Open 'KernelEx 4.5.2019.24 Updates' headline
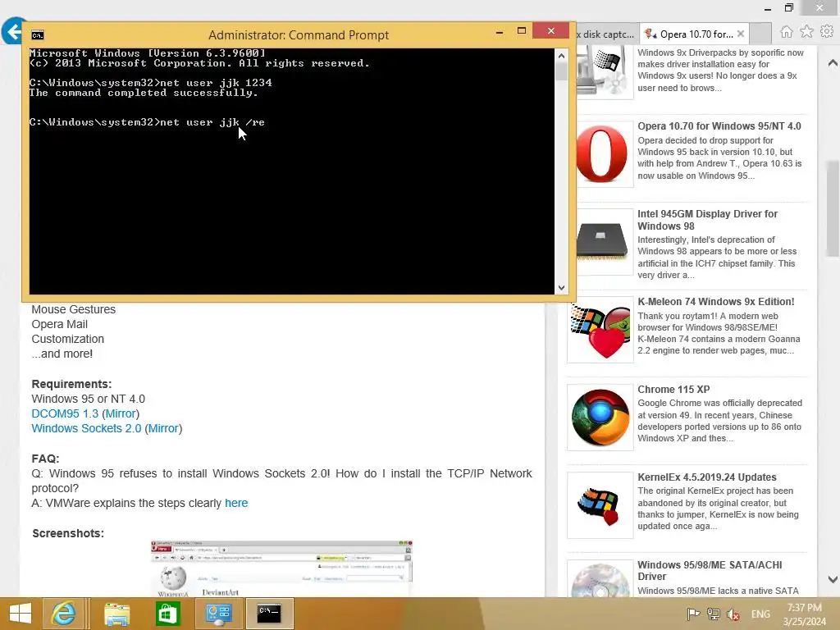 (706, 477)
